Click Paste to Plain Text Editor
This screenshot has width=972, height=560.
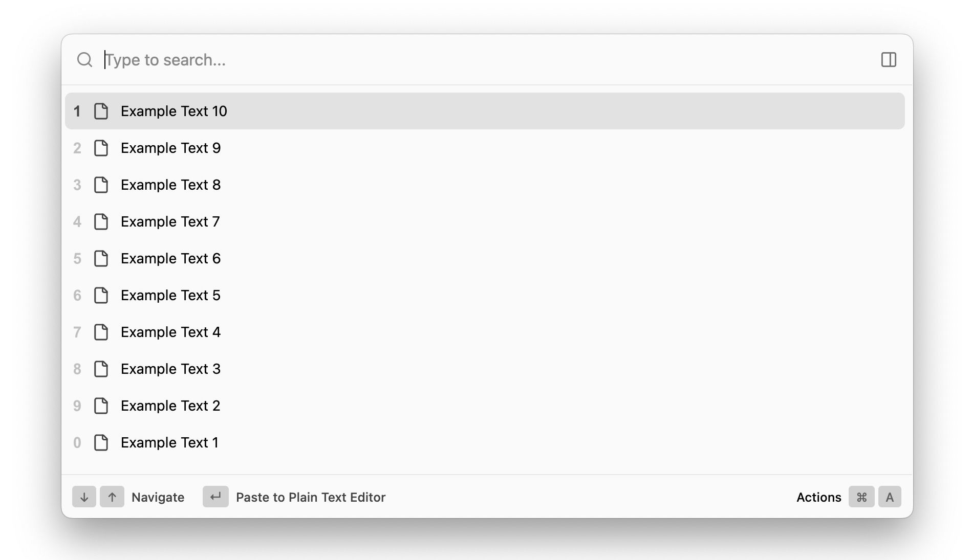pos(310,497)
